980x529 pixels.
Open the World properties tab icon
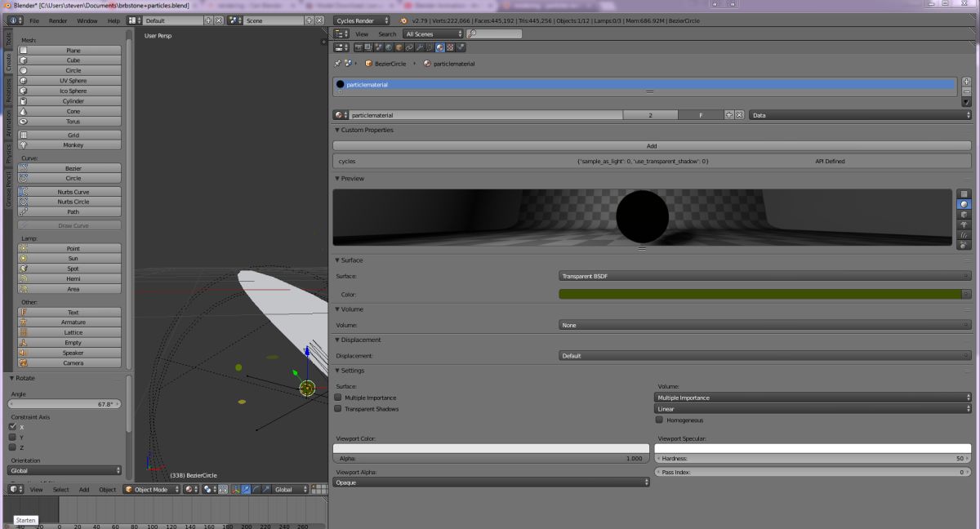(x=389, y=47)
